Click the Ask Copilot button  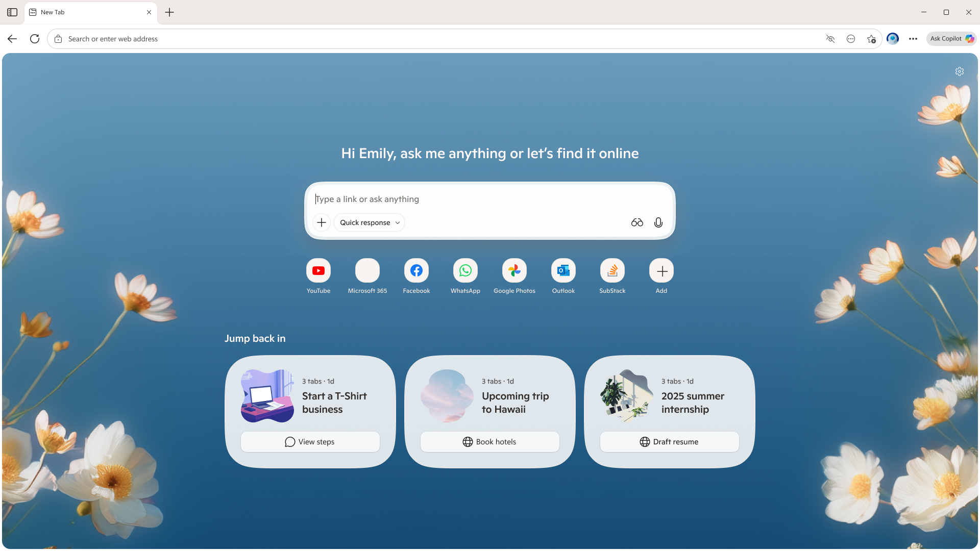click(951, 39)
